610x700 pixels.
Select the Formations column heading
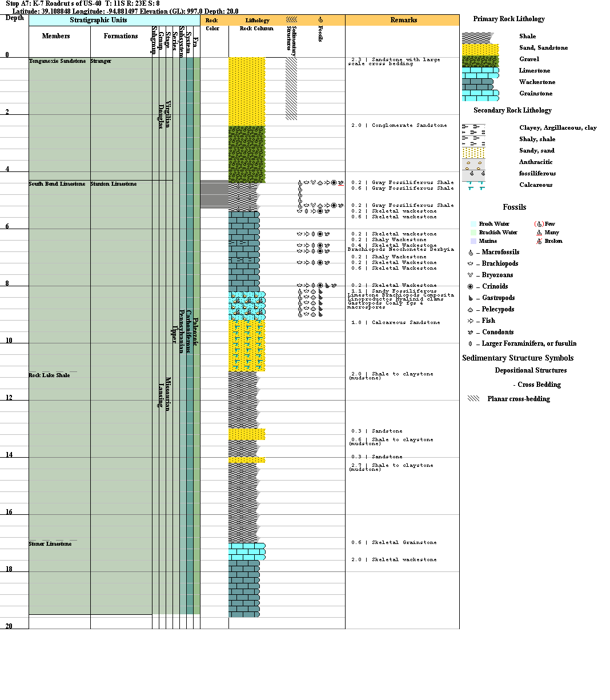[x=121, y=36]
